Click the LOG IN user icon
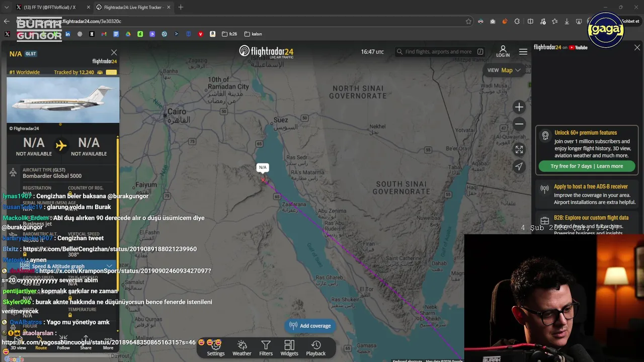Image resolution: width=644 pixels, height=362 pixels. pos(503,51)
